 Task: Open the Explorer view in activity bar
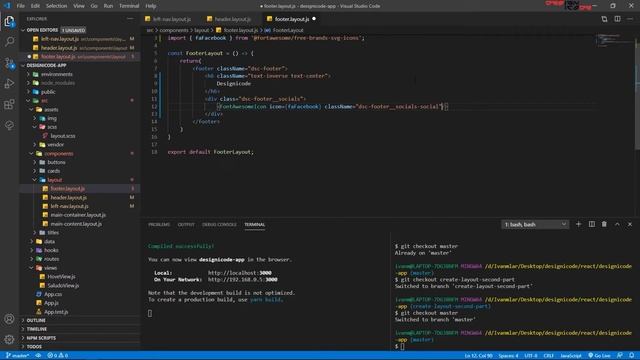9,22
